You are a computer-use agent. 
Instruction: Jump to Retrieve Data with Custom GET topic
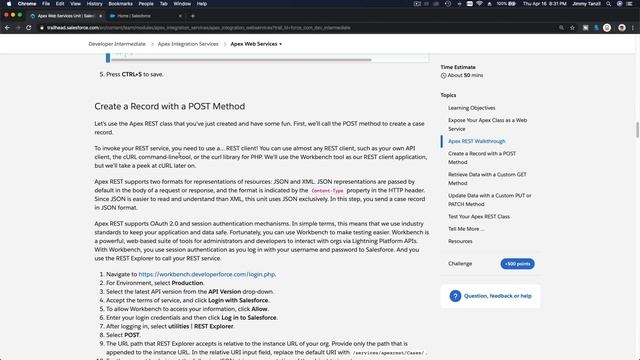point(487,179)
